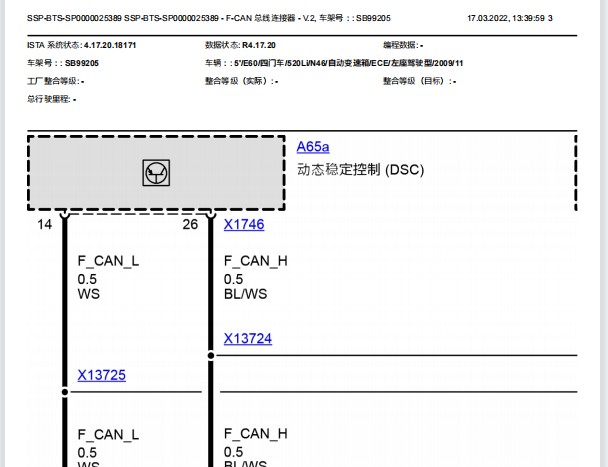
Task: Select the 0.5 wire gauge under upper F_CAN_H
Action: (233, 279)
